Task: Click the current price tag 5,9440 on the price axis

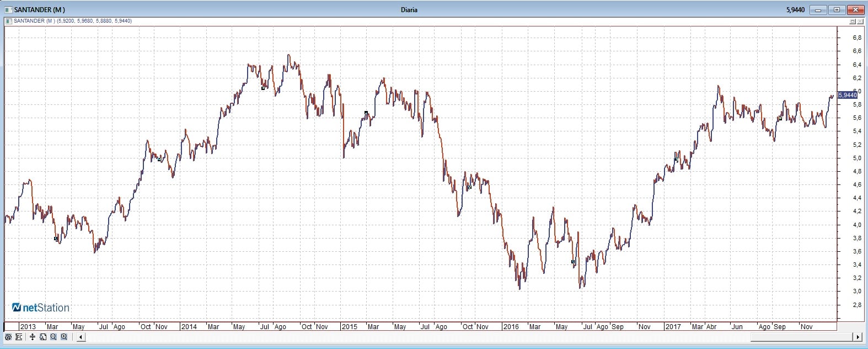Action: tap(848, 95)
